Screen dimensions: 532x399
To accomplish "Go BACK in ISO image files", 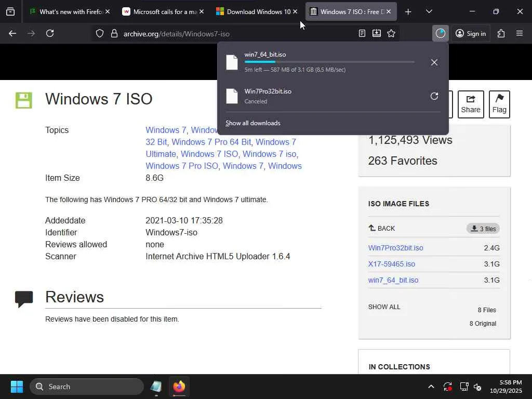I will click(x=382, y=229).
